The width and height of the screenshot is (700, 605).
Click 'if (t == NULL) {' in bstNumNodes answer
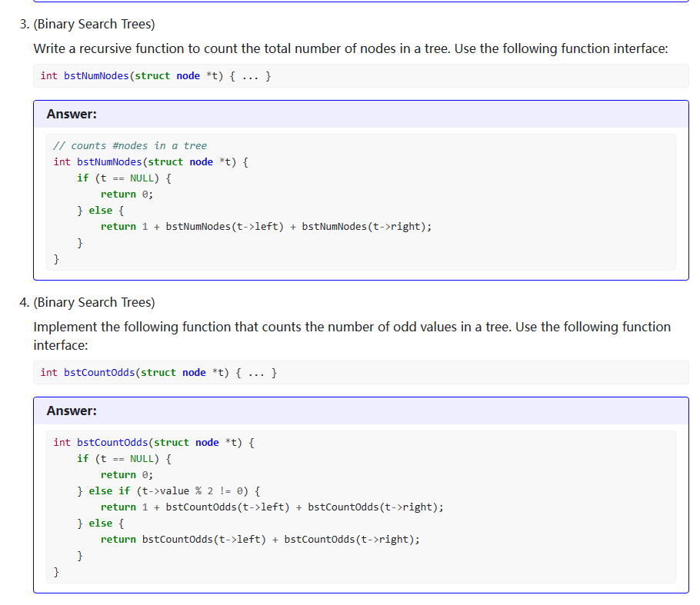click(124, 178)
